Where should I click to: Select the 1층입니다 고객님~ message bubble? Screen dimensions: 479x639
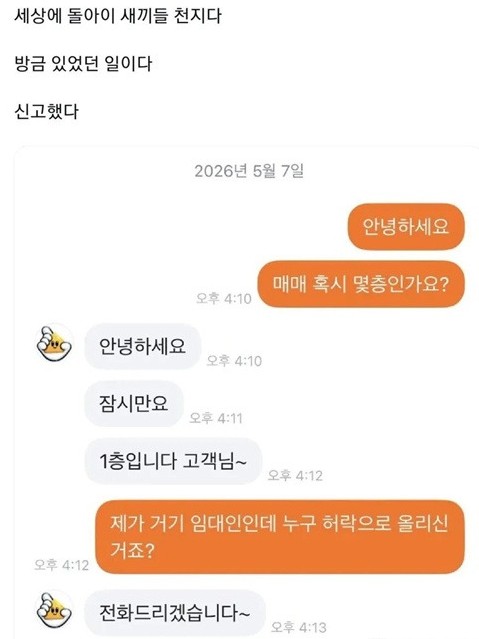[x=173, y=461]
